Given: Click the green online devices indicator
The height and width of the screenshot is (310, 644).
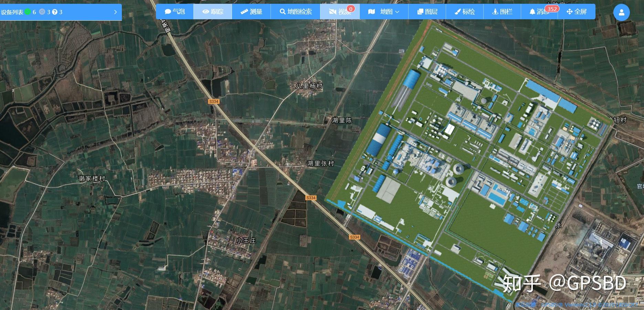Looking at the screenshot, I should pyautogui.click(x=28, y=12).
